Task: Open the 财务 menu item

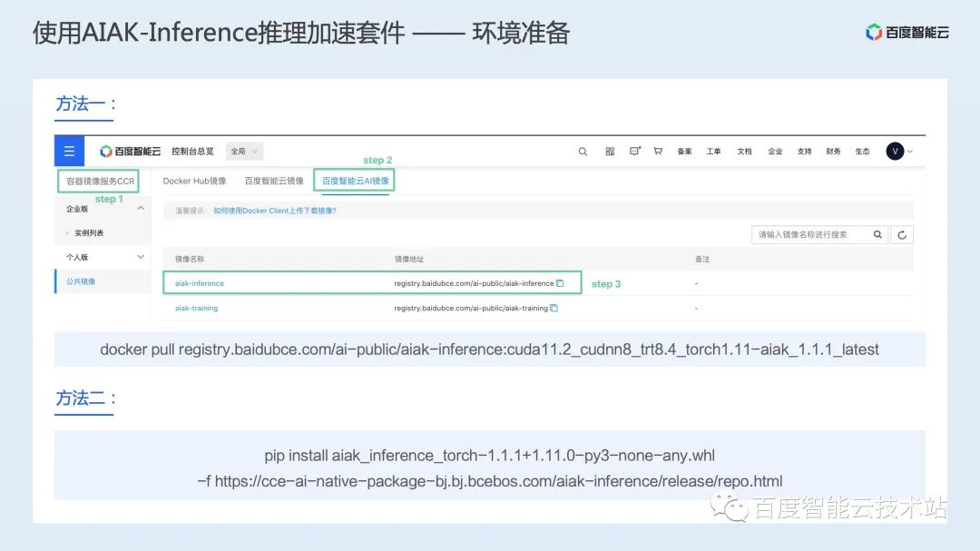Action: [x=833, y=152]
